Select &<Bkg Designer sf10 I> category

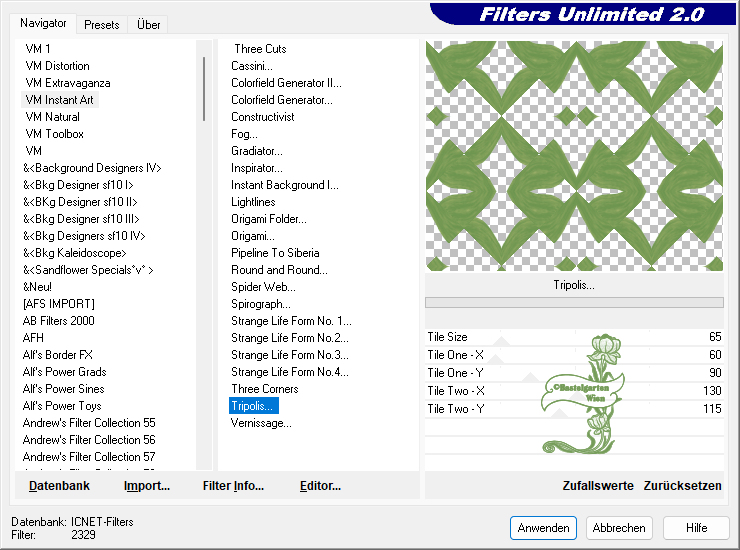78,185
